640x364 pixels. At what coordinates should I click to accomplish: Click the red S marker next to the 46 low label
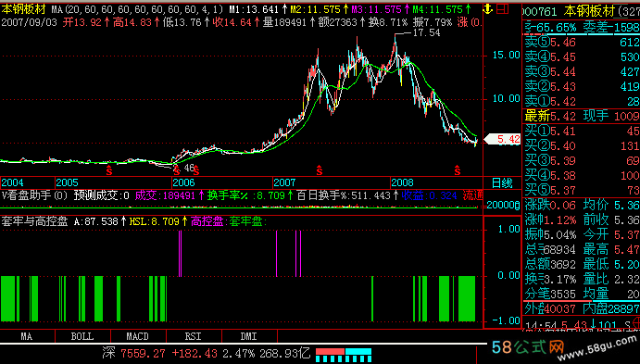pyautogui.click(x=196, y=170)
